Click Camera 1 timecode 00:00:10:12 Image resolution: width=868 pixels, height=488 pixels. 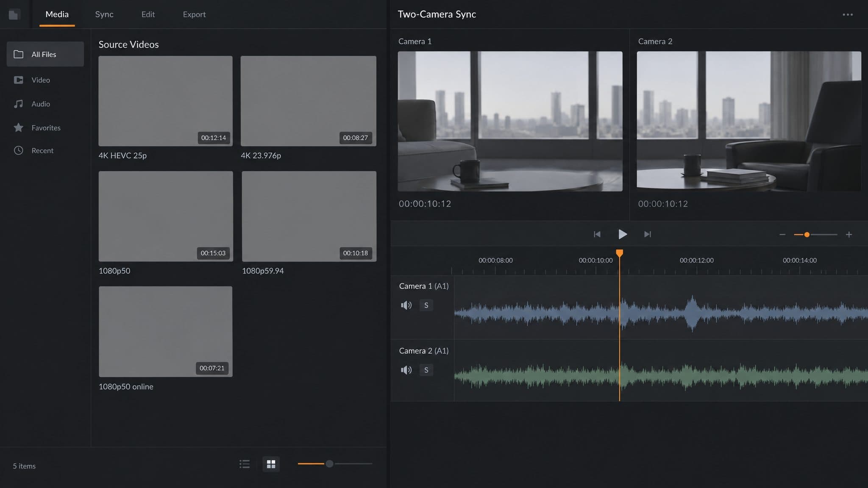[425, 204]
